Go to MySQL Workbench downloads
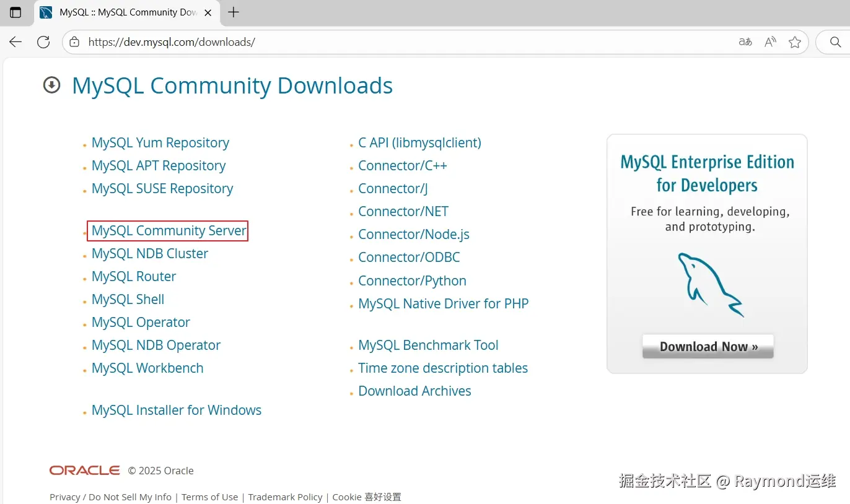 click(147, 368)
